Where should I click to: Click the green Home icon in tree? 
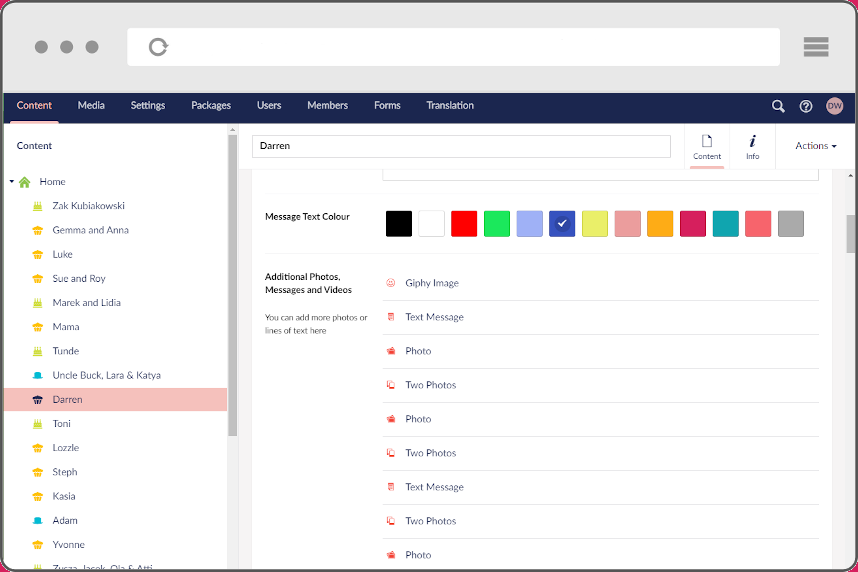(x=25, y=182)
